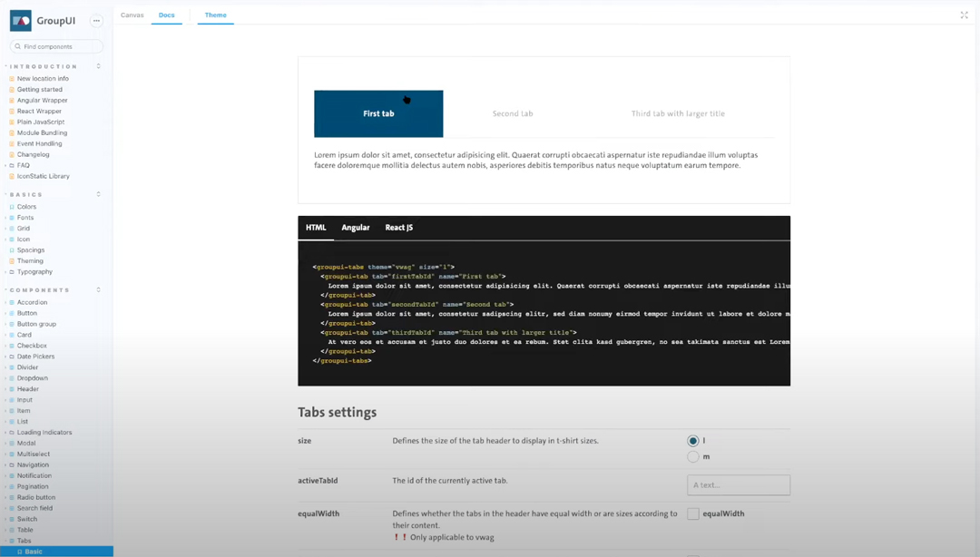The image size is (980, 557).
Task: Click the component icon beside Switch
Action: pos(12,519)
